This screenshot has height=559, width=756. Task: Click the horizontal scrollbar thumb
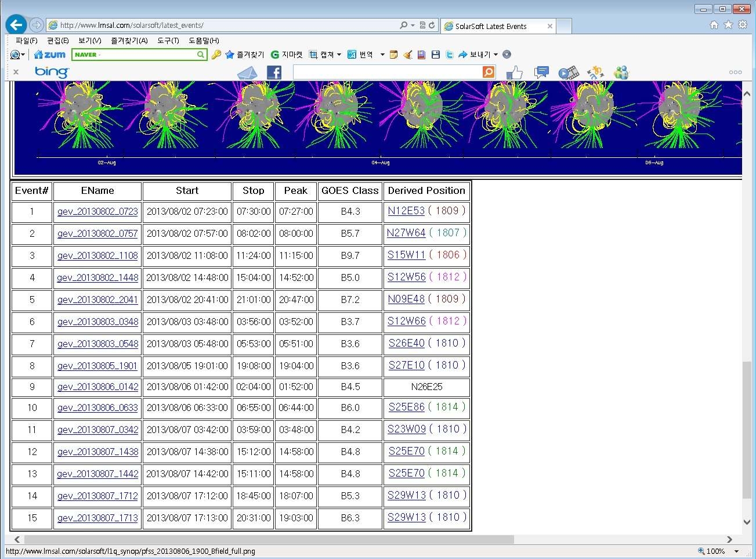tap(269, 539)
